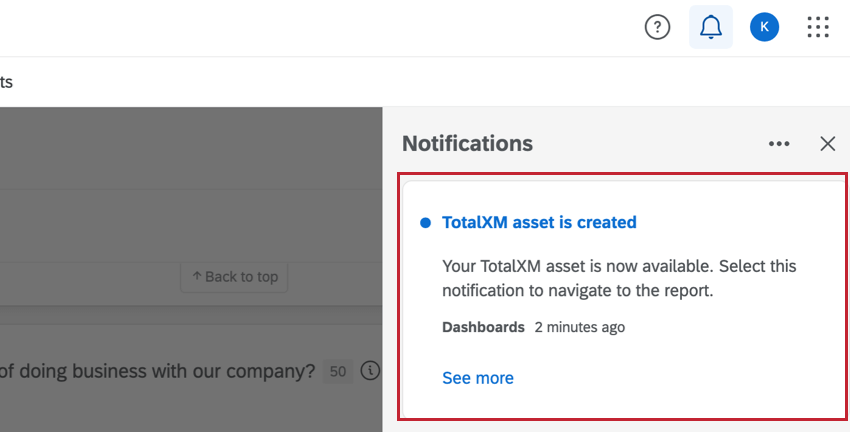Screen dimensions: 850x432
Task: Click the Notifications panel heading
Action: pyautogui.click(x=467, y=143)
